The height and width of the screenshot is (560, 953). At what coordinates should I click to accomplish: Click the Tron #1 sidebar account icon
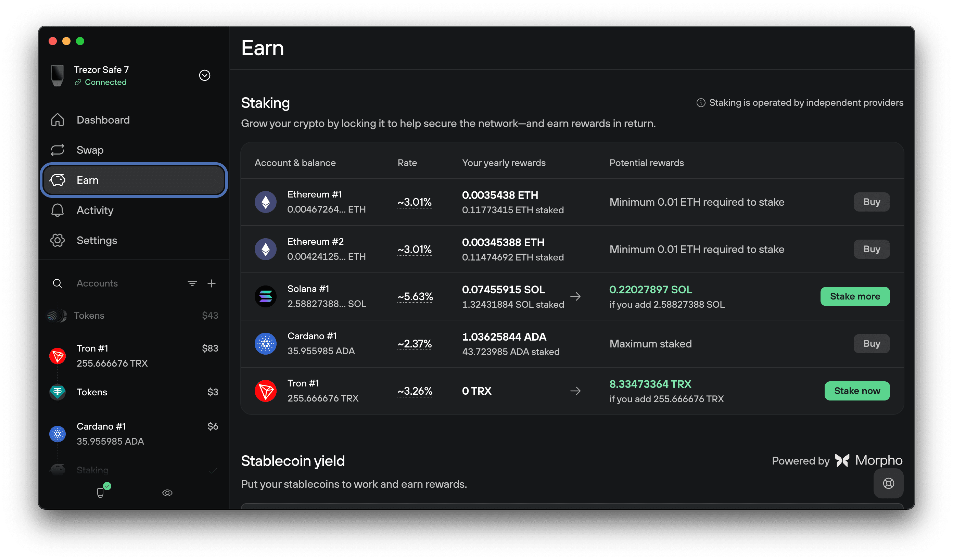[58, 356]
